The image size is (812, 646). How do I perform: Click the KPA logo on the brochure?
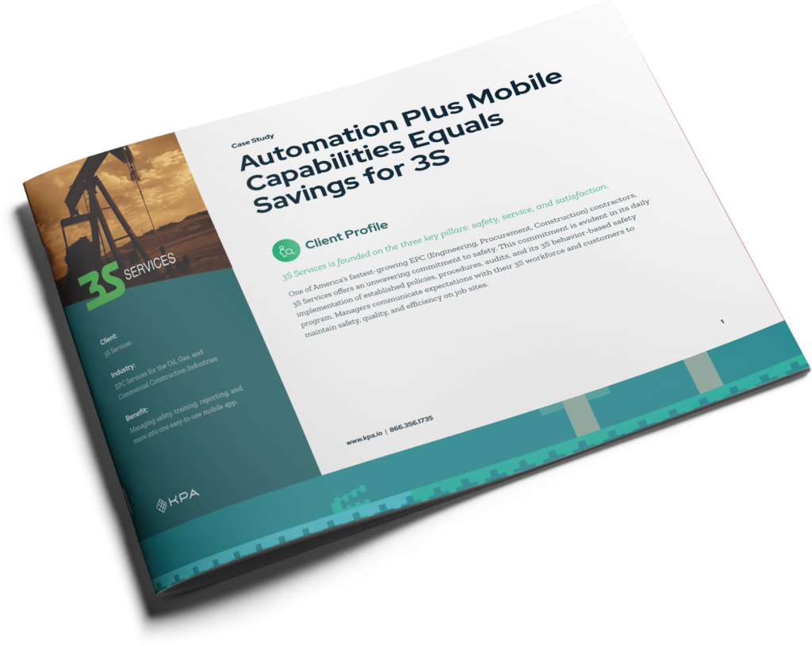[178, 499]
